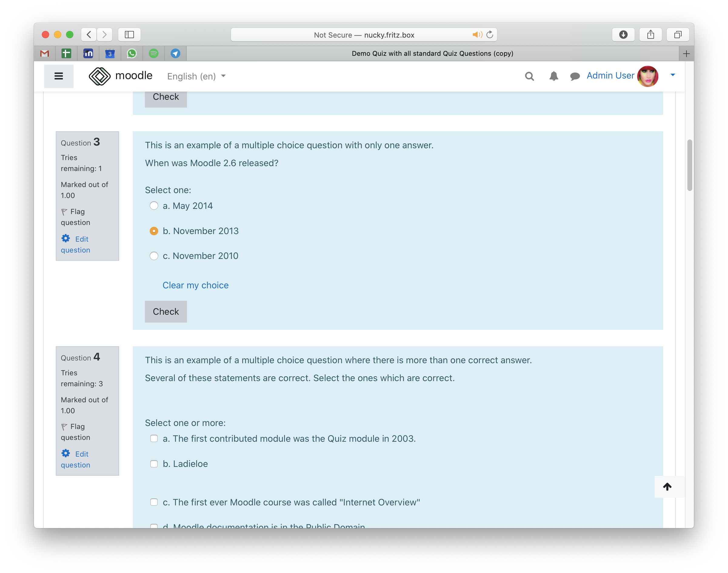Open the Telegram pinned tab

pyautogui.click(x=175, y=53)
